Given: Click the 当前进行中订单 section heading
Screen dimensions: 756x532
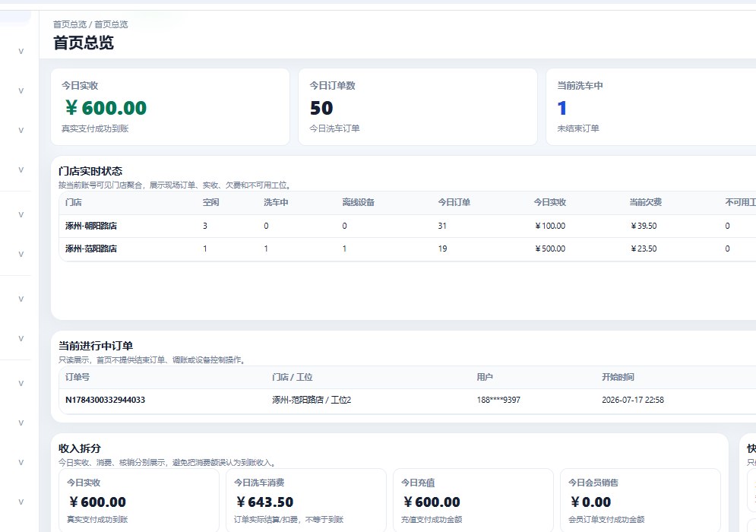Looking at the screenshot, I should point(96,345).
